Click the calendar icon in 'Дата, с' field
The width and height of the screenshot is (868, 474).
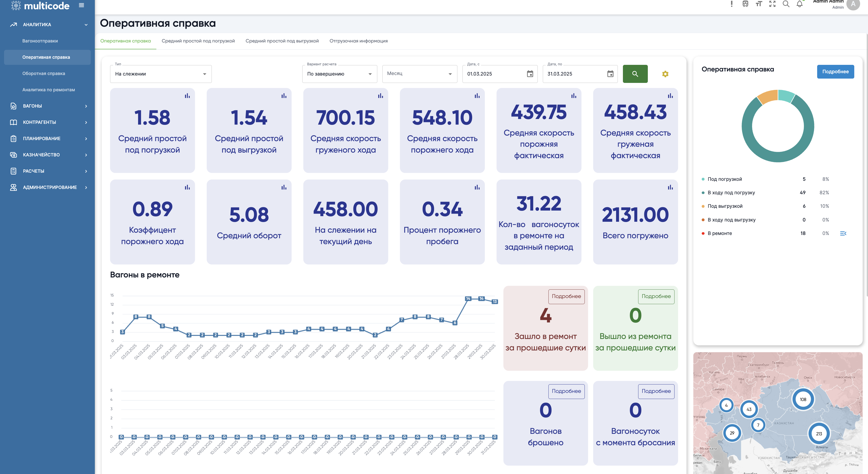click(530, 74)
